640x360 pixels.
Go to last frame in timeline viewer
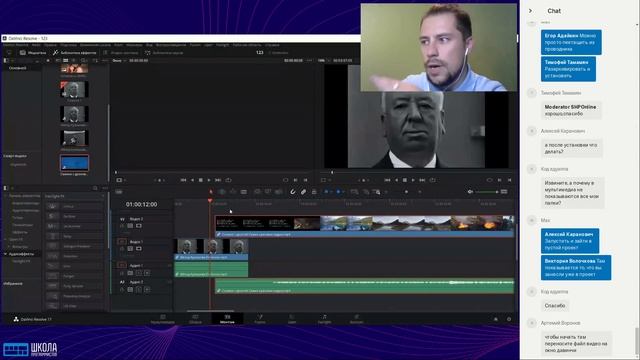(422, 180)
